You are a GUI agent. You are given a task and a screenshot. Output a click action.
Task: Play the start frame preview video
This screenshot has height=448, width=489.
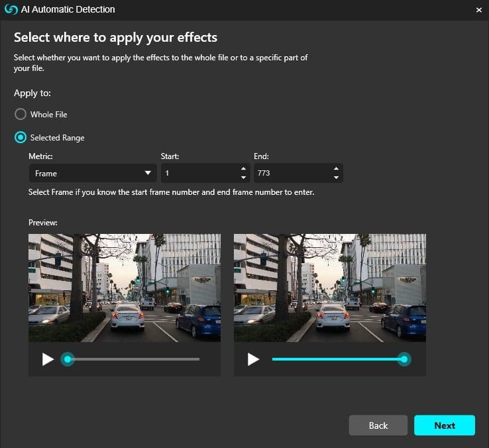(x=48, y=359)
